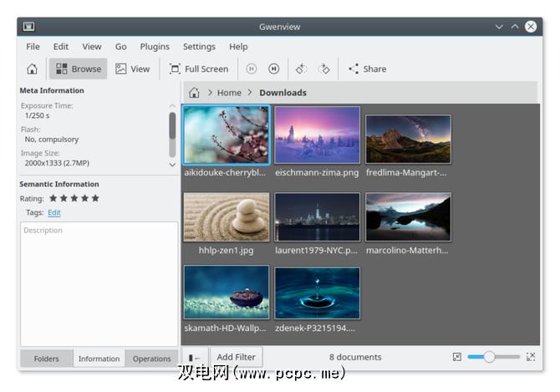Toggle View mode button

click(x=133, y=69)
